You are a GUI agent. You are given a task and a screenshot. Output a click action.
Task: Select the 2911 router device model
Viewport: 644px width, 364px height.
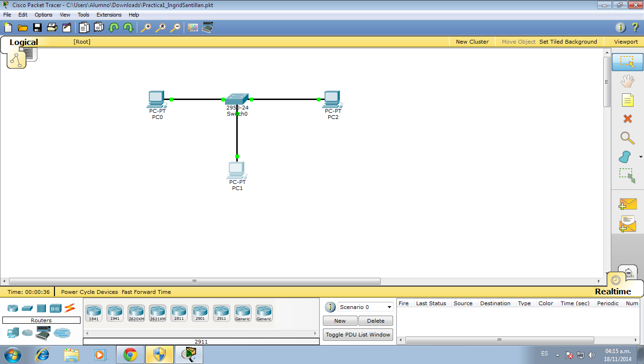coord(221,313)
